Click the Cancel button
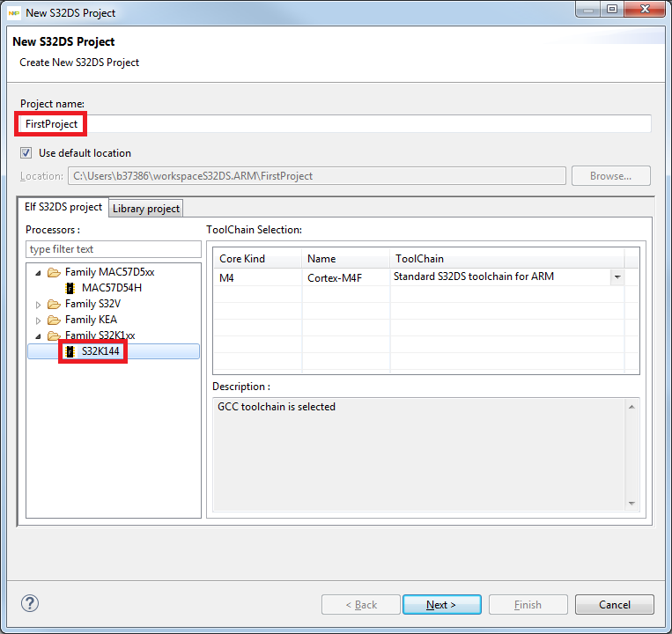Screen dimensions: 672x634 [615, 604]
